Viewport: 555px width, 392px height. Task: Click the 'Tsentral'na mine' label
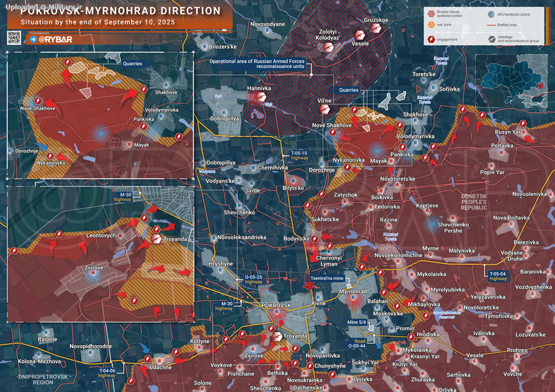coord(327,278)
